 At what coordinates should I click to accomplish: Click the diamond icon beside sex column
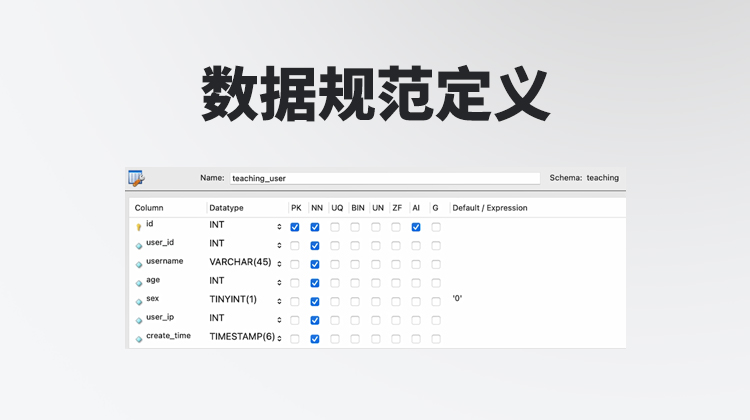point(139,300)
